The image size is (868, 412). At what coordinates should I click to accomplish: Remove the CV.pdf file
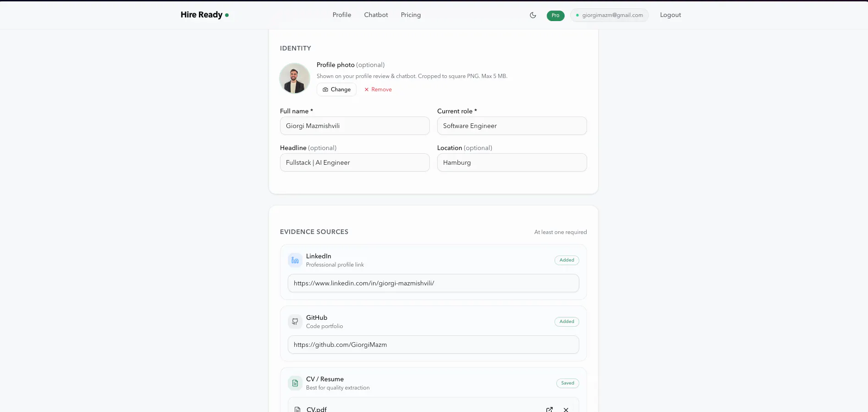566,409
